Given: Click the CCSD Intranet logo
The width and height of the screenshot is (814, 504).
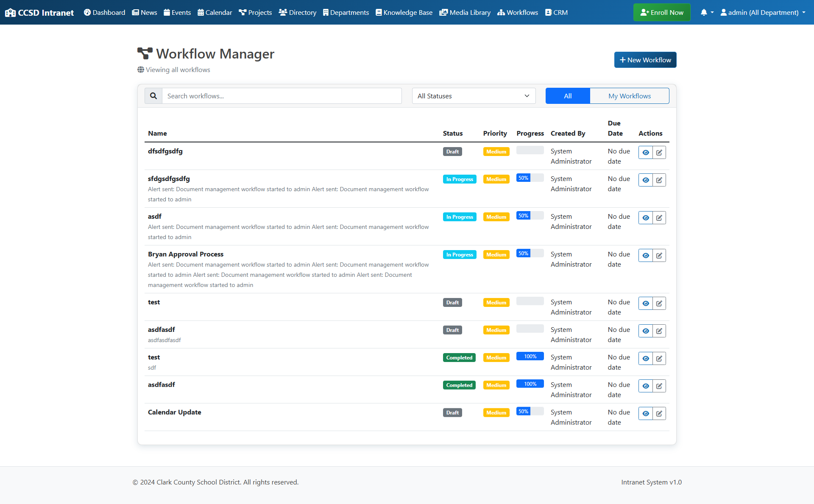Looking at the screenshot, I should coord(39,12).
